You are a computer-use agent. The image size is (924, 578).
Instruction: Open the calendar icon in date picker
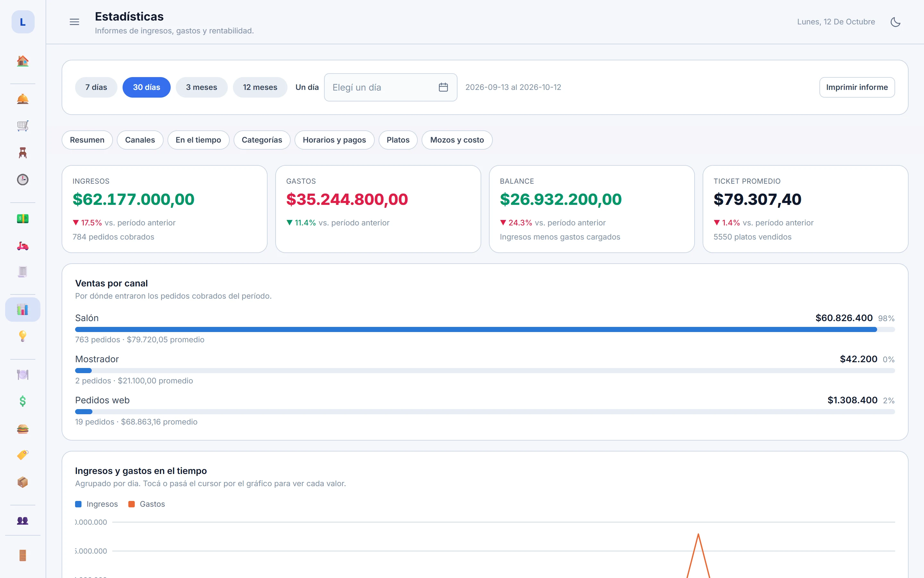coord(443,87)
